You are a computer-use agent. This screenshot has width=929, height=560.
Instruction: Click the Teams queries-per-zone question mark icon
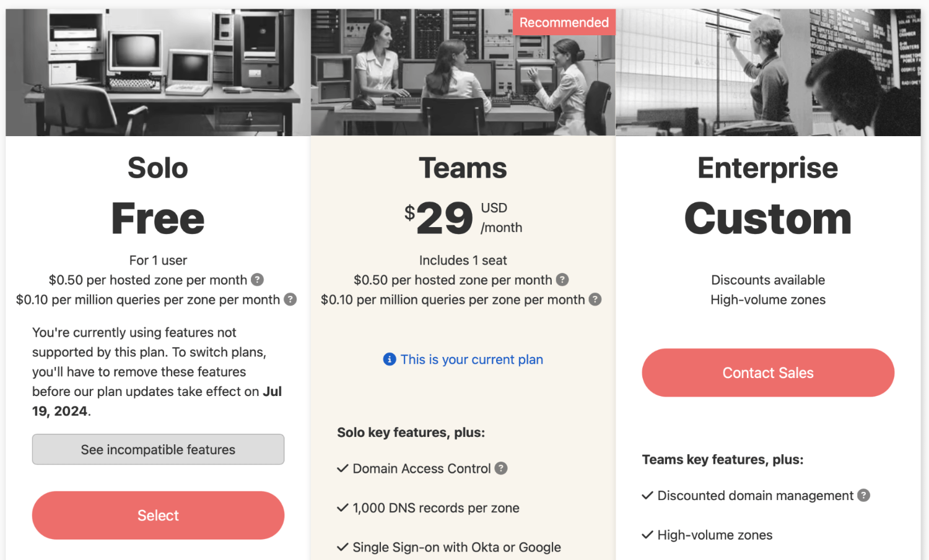coord(595,299)
